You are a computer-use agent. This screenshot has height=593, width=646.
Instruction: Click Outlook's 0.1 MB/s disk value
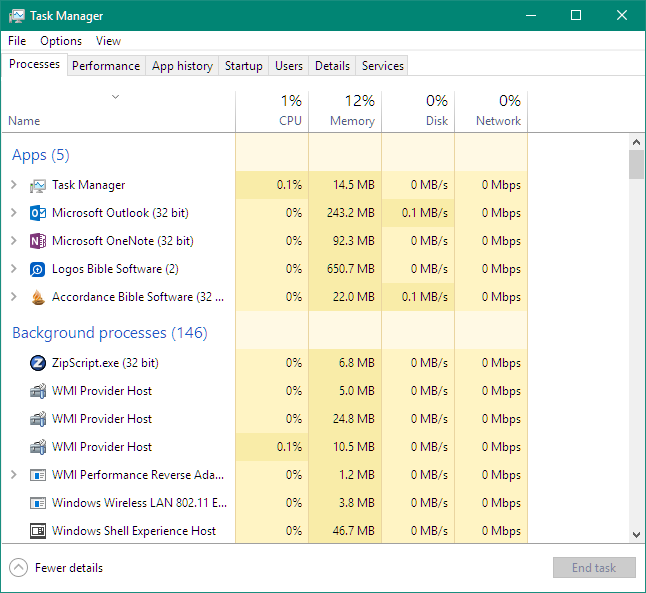pos(425,213)
